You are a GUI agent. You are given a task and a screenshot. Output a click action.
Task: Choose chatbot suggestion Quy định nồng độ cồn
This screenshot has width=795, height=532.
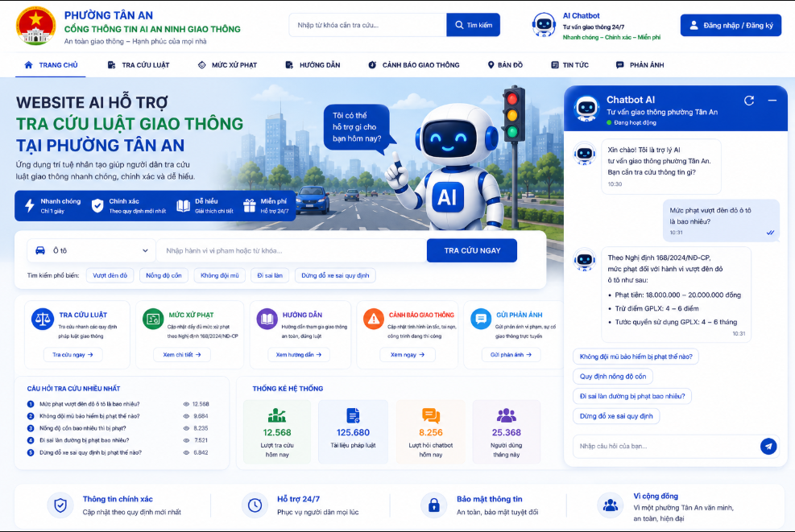(x=613, y=376)
